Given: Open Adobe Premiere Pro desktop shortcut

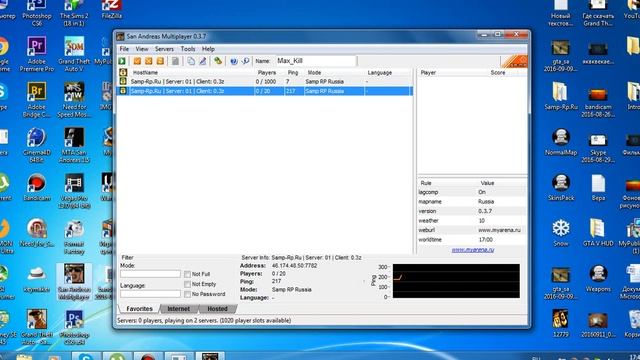Looking at the screenshot, I should click(37, 54).
